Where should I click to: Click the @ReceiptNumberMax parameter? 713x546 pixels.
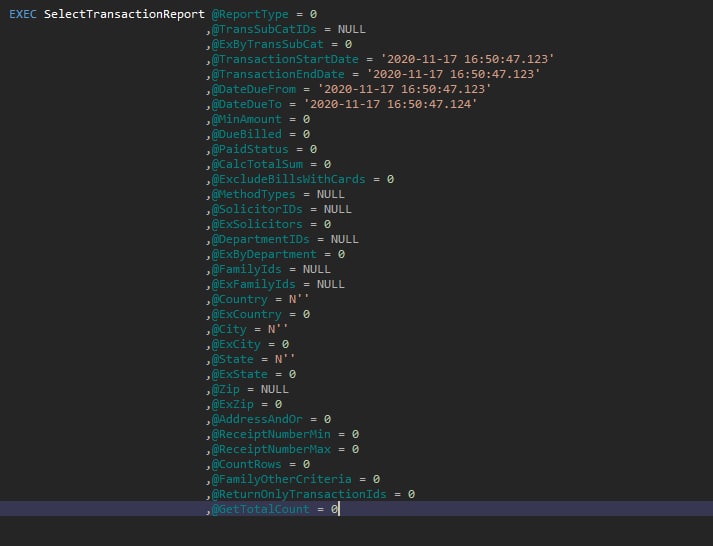(271, 449)
